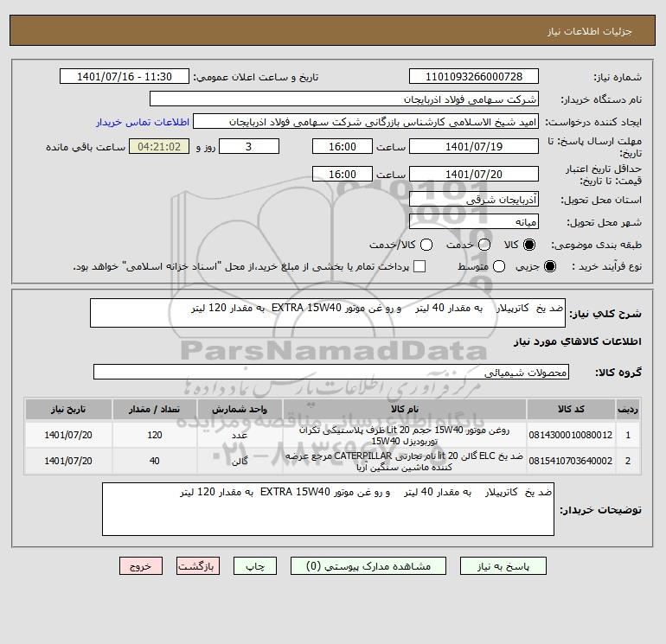Click the چاپ print button
Screen dimensions: 666x644
(255, 566)
